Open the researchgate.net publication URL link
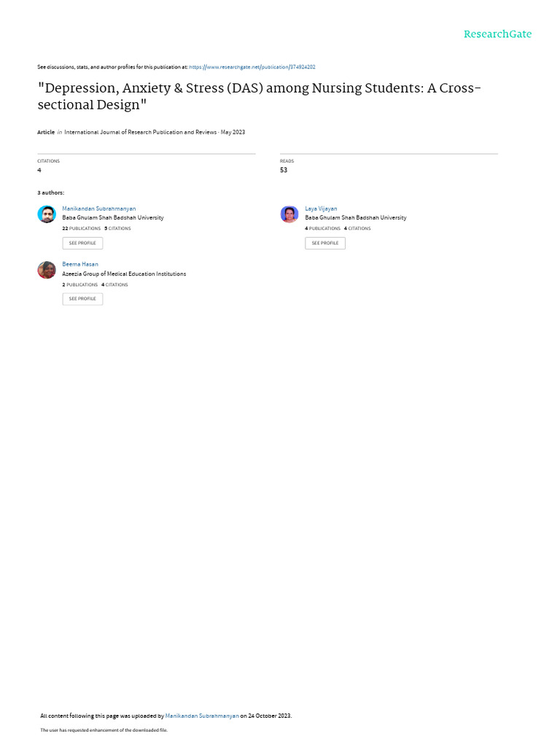The image size is (560, 747). point(252,67)
